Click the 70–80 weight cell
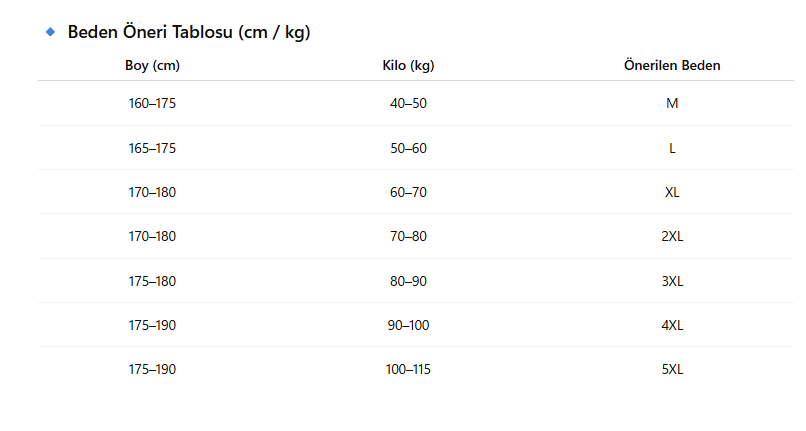Viewport: 806px width, 431px height. coord(408,237)
